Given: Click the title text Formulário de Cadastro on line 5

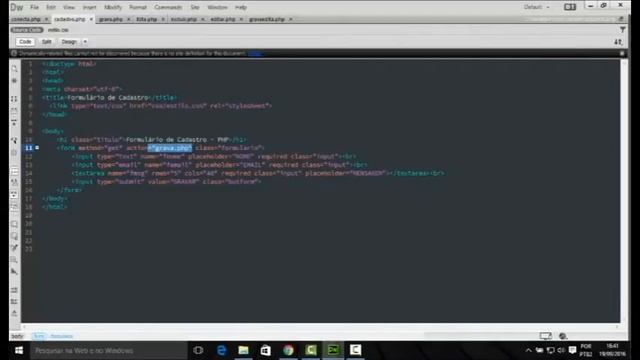Looking at the screenshot, I should (x=108, y=98).
